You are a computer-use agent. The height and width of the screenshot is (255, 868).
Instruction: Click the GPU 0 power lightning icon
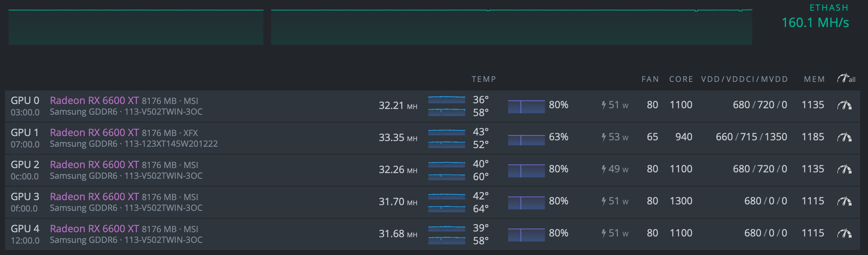(x=604, y=105)
